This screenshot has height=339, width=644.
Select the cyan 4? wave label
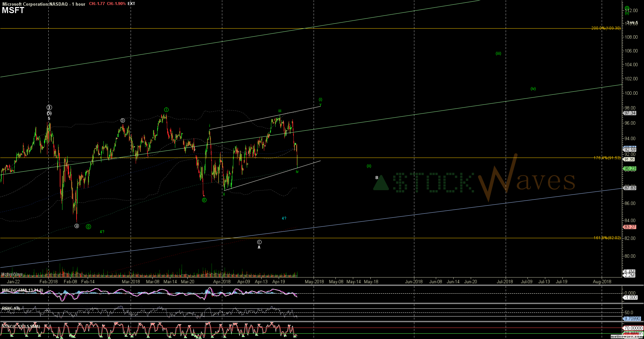point(284,218)
